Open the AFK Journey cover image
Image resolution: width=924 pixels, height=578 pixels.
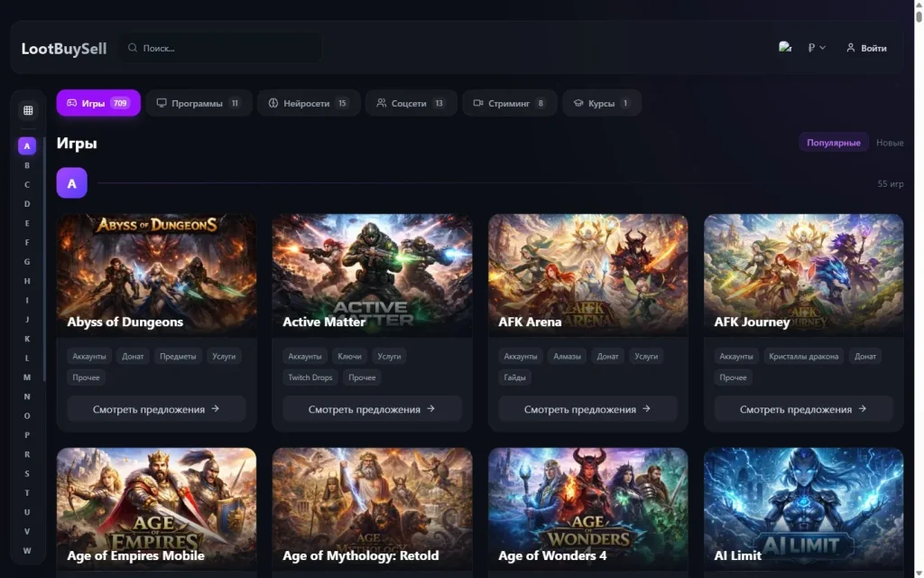click(x=803, y=275)
